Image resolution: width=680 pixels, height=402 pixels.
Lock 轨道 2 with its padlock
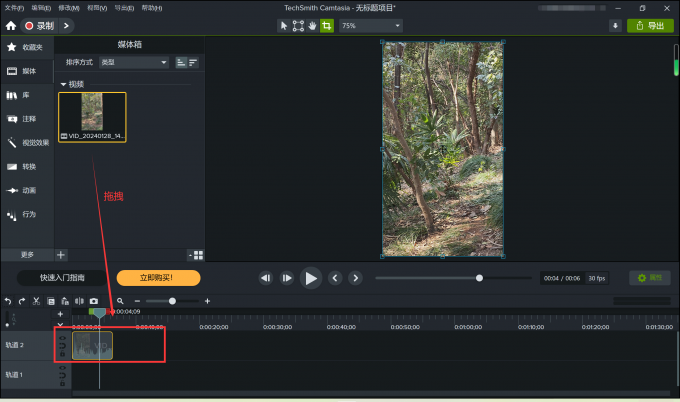click(x=62, y=354)
